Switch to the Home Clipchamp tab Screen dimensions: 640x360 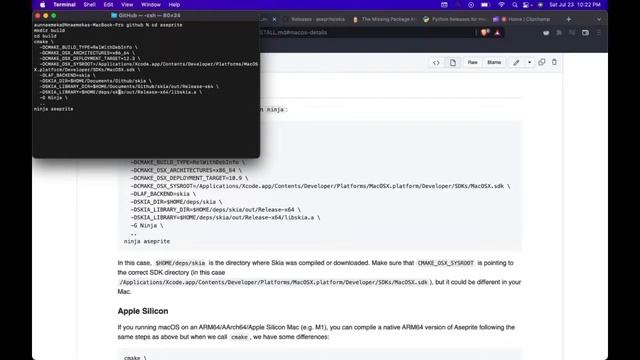(x=522, y=19)
